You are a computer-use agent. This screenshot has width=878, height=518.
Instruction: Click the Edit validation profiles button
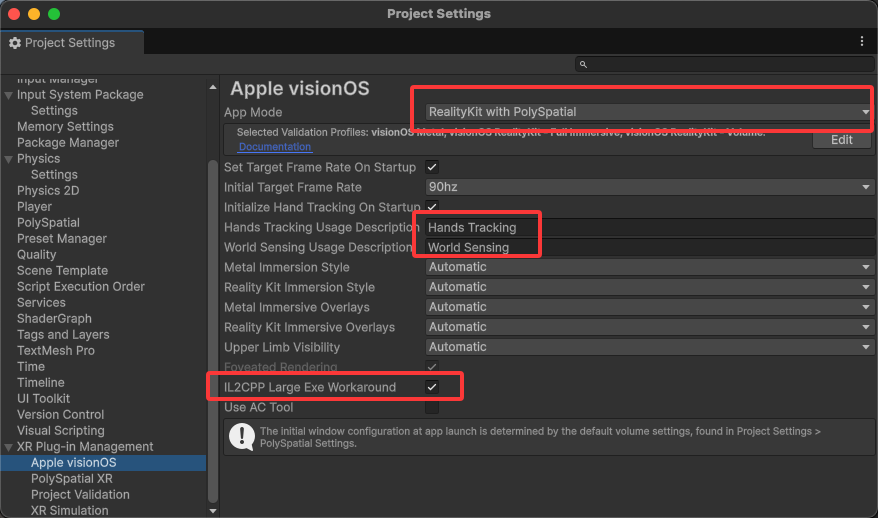841,140
